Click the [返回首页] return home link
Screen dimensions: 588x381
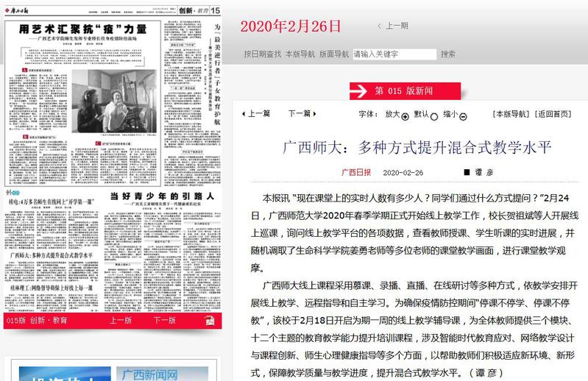coord(553,114)
